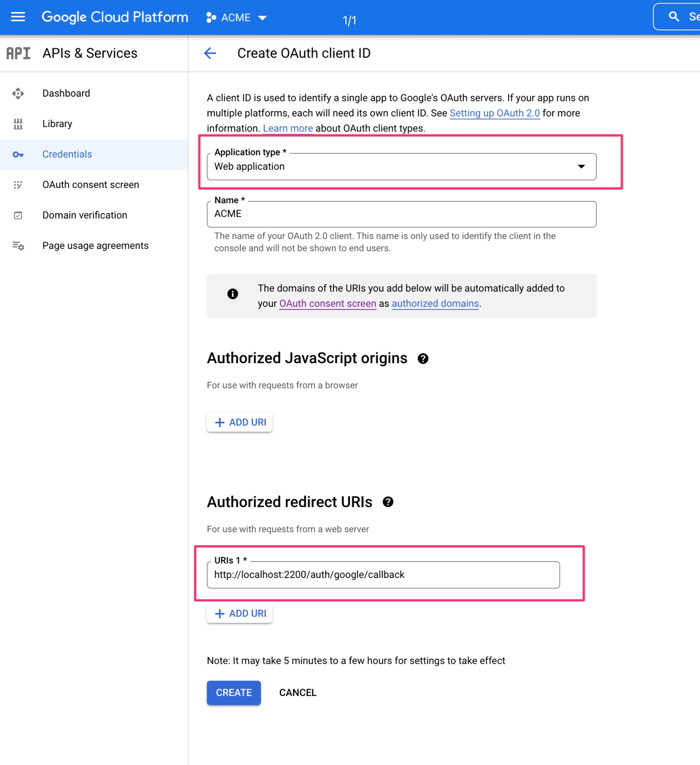
Task: Click the back arrow next to Create OAuth client ID
Action: [210, 53]
